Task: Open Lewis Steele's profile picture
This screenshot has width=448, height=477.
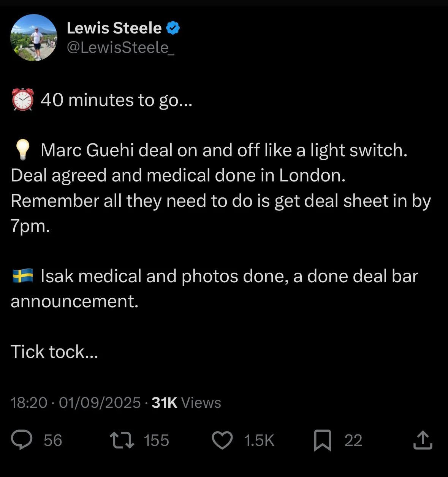Action: (34, 38)
